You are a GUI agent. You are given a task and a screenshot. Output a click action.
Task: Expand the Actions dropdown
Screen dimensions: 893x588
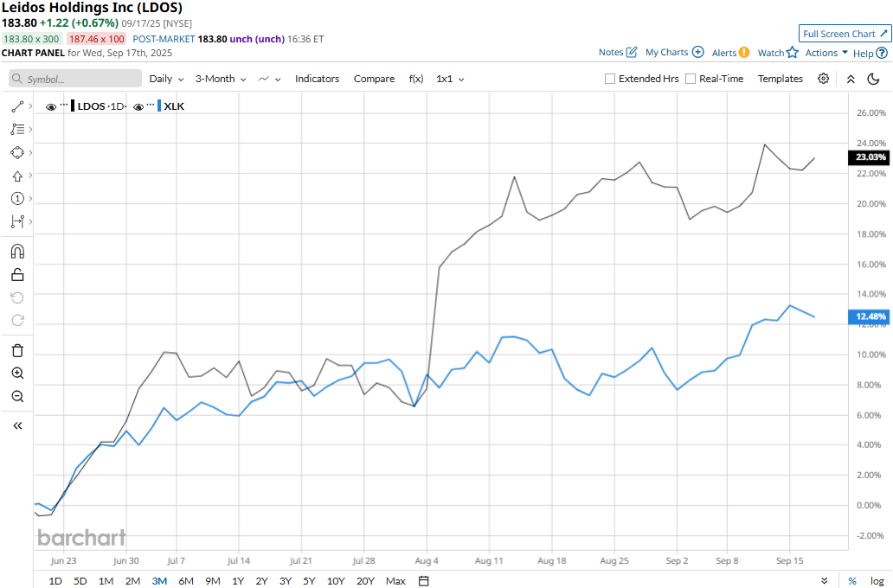tap(826, 53)
